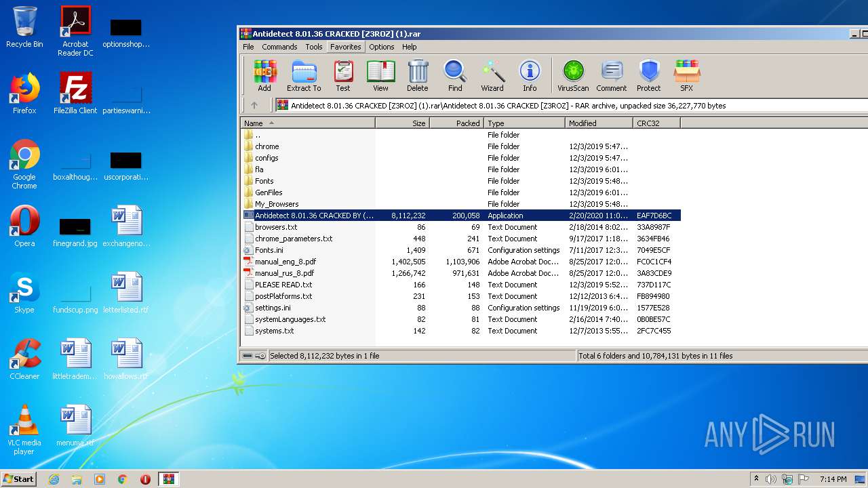868x488 pixels.
Task: Select manual_rus_8.pdf file
Action: coord(461,273)
